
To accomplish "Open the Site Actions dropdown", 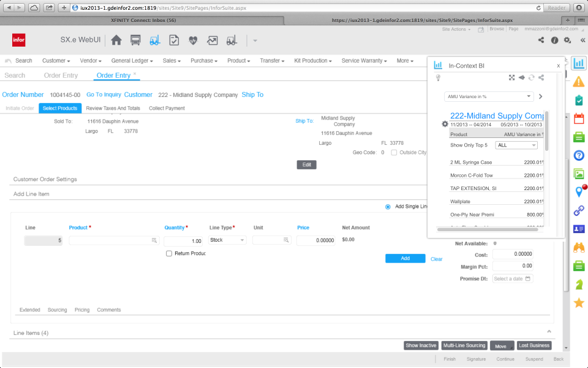I will click(456, 29).
